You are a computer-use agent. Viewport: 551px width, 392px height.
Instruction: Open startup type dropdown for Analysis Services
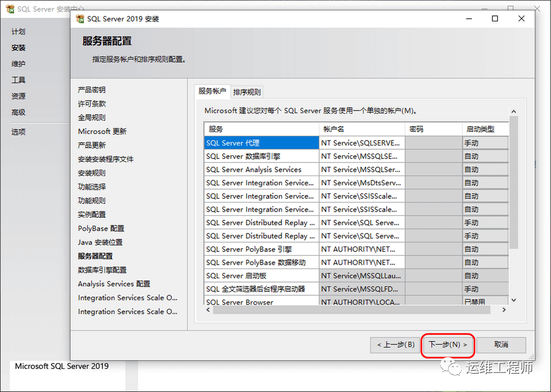tap(485, 169)
